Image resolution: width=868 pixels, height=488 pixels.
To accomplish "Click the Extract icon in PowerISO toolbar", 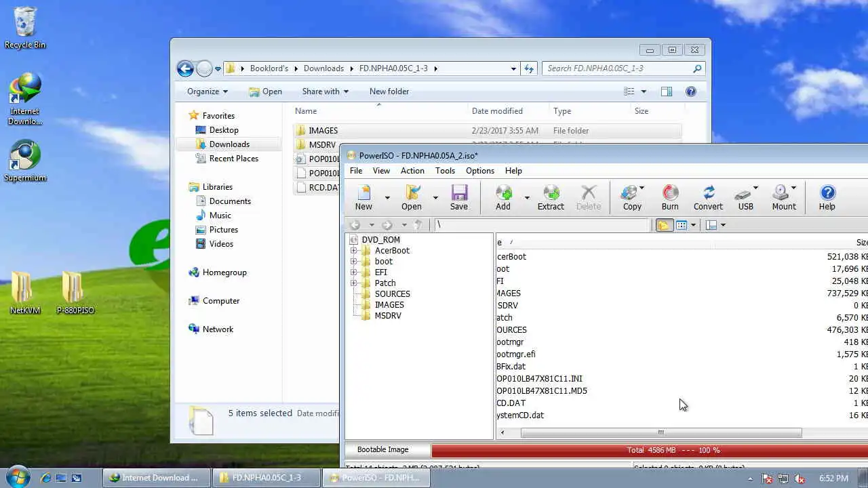I will point(551,197).
